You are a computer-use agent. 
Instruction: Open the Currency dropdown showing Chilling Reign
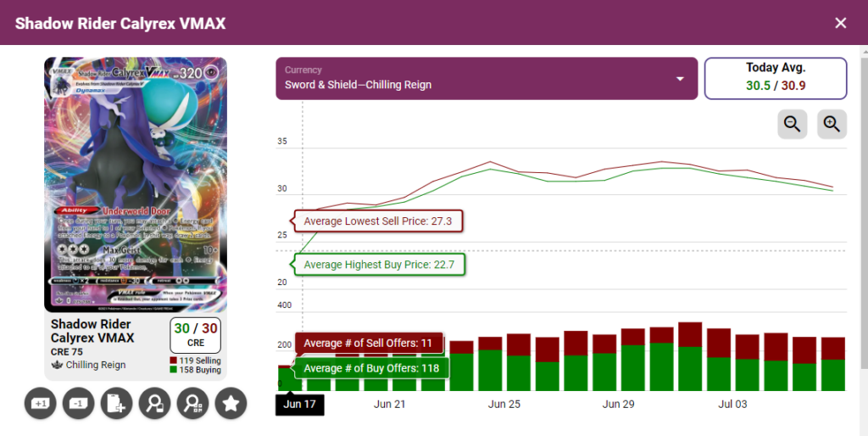tap(487, 79)
